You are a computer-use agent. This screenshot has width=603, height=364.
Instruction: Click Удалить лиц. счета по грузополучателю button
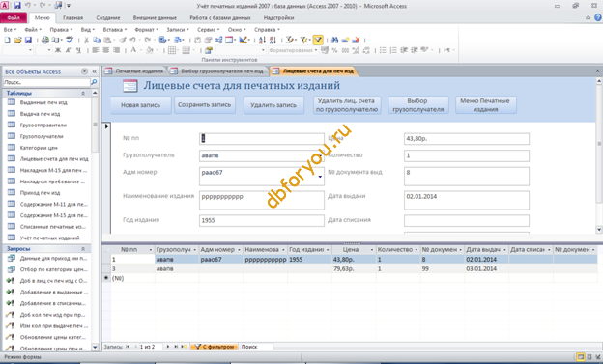[x=347, y=105]
